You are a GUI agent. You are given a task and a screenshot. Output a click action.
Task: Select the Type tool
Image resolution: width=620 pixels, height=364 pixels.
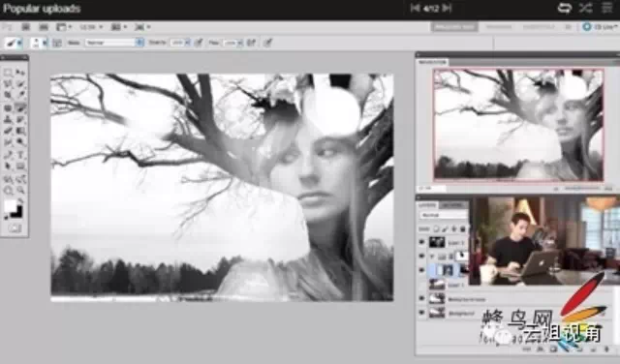[21, 155]
